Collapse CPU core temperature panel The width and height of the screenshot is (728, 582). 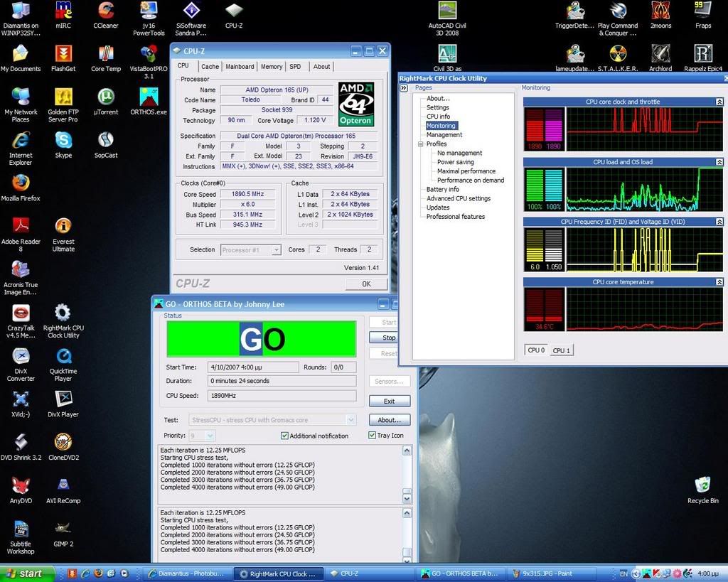click(719, 282)
